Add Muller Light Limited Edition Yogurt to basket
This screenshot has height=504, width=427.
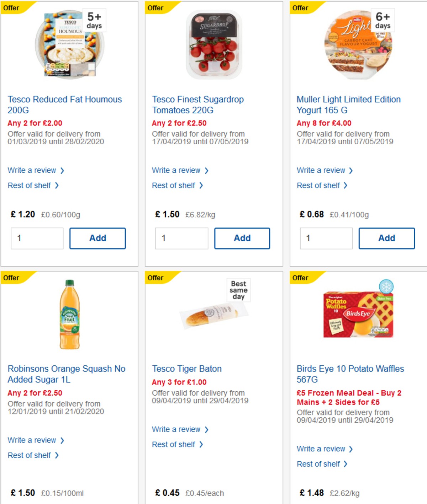click(x=386, y=238)
